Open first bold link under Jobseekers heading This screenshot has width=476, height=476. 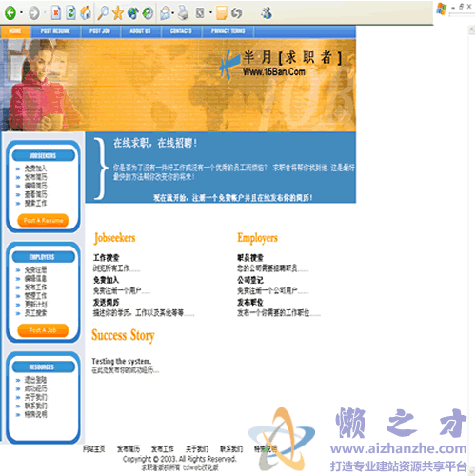click(106, 258)
